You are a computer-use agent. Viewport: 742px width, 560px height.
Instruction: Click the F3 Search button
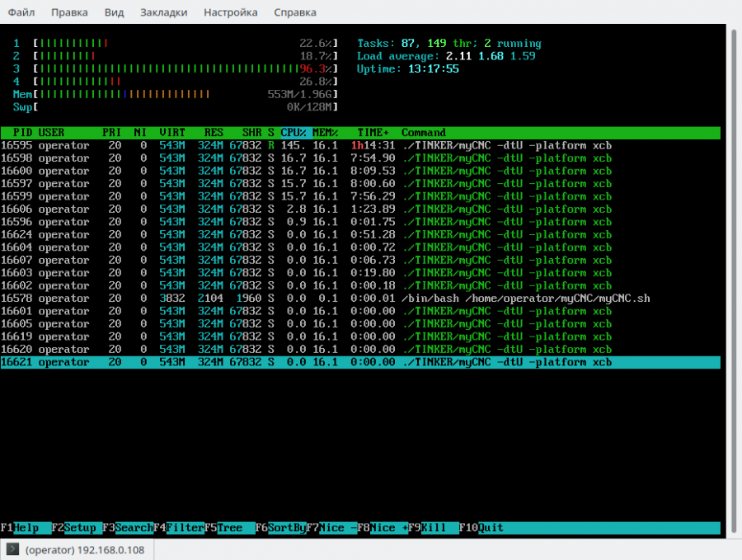click(134, 528)
